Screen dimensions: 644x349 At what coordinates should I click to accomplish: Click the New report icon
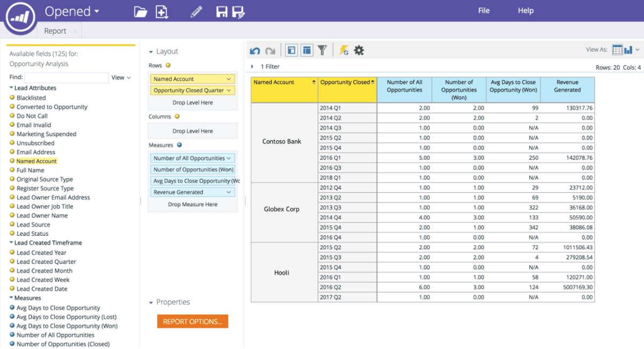click(162, 11)
